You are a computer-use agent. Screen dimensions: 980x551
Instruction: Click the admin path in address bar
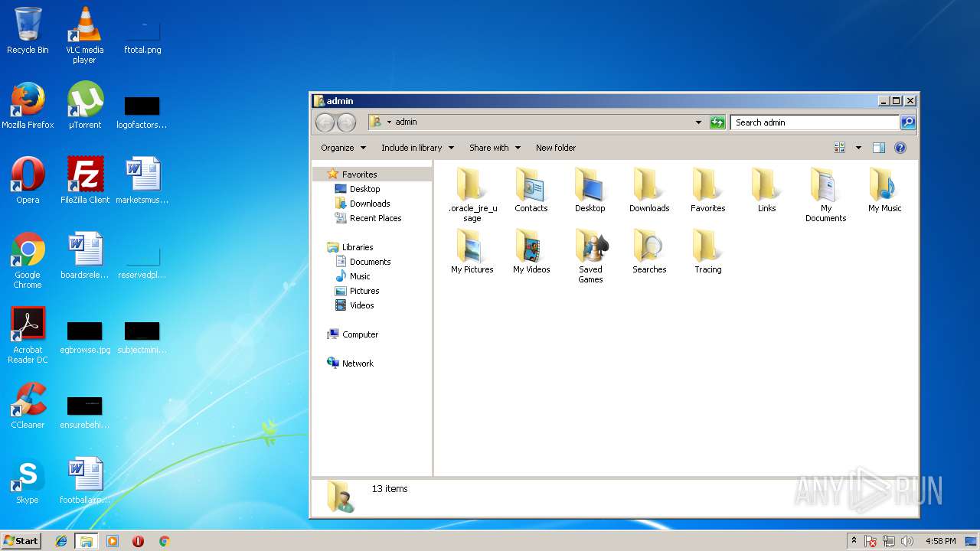[x=406, y=122]
